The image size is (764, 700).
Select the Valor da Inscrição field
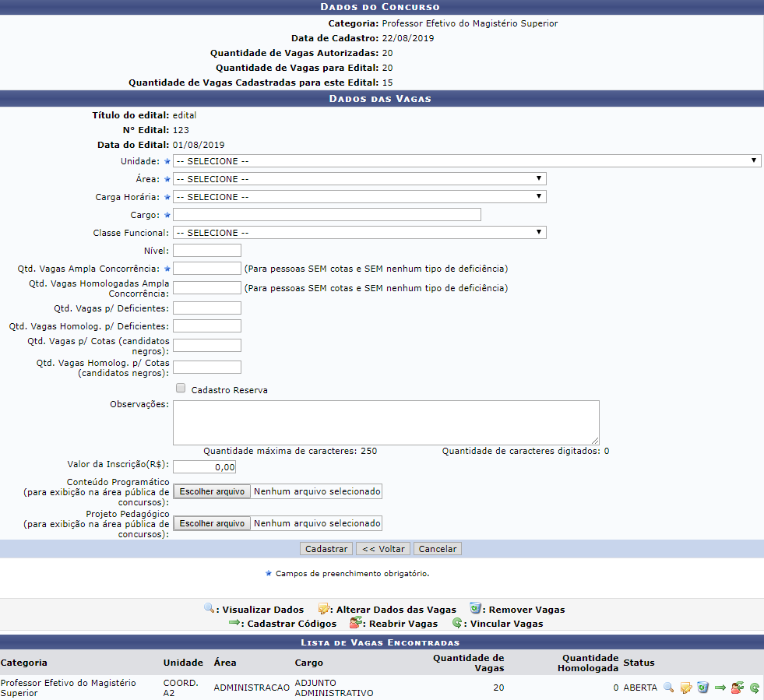pyautogui.click(x=204, y=467)
